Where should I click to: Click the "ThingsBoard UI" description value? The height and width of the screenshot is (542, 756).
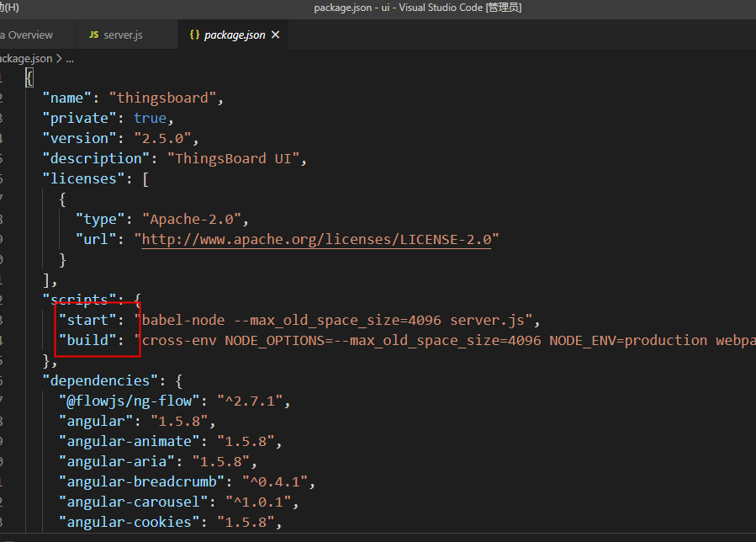[233, 159]
